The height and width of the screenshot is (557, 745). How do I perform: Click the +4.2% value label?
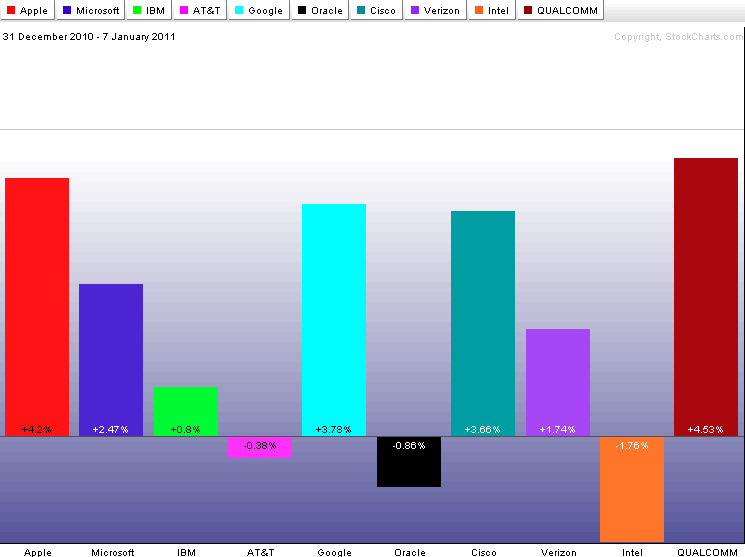tap(37, 430)
